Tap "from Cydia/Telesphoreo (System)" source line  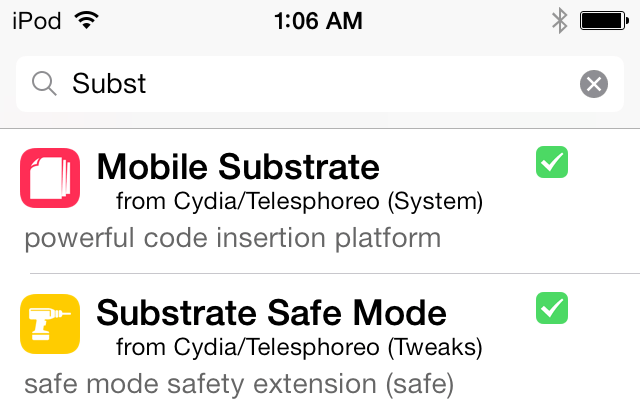tap(299, 202)
